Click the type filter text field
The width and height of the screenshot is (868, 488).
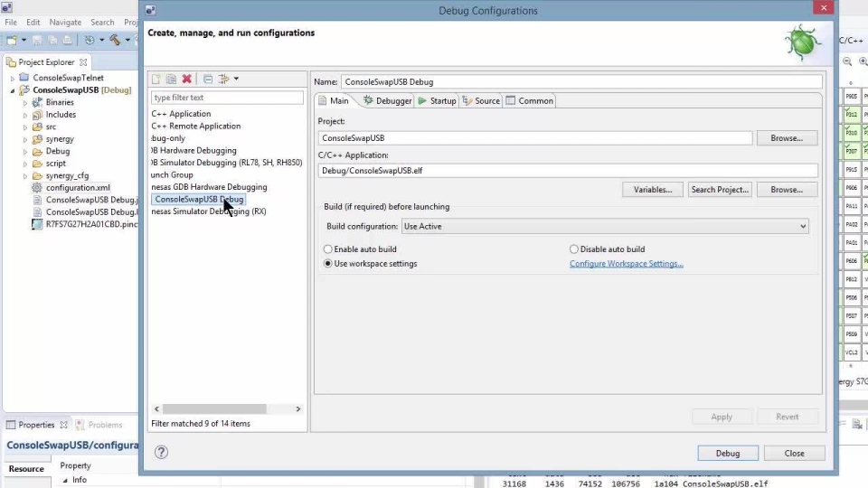coord(227,98)
